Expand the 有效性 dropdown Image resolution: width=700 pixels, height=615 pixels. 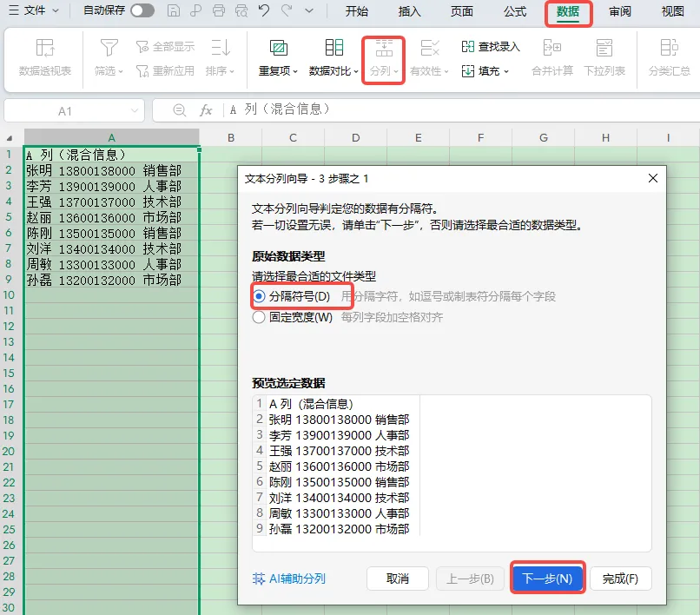click(x=446, y=71)
